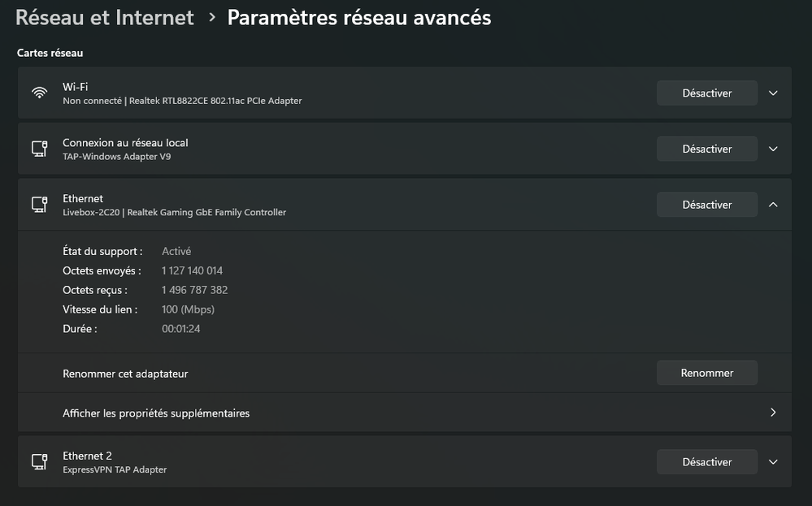The height and width of the screenshot is (506, 812).
Task: Click the Renommer cet adaptateur label
Action: (125, 374)
